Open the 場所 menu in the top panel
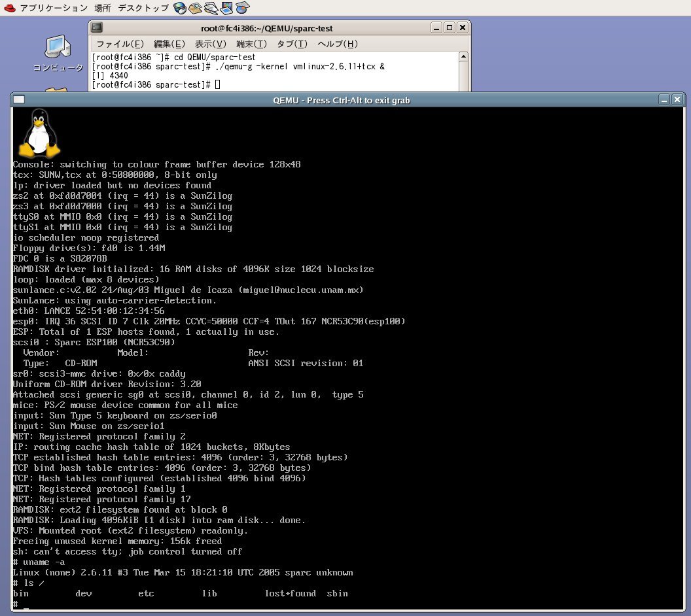 click(103, 8)
